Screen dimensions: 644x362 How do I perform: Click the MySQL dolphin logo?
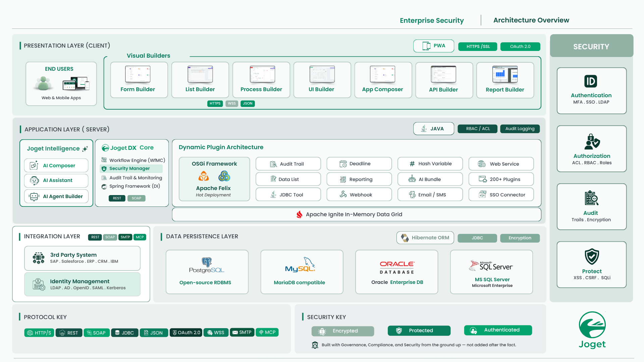(300, 265)
